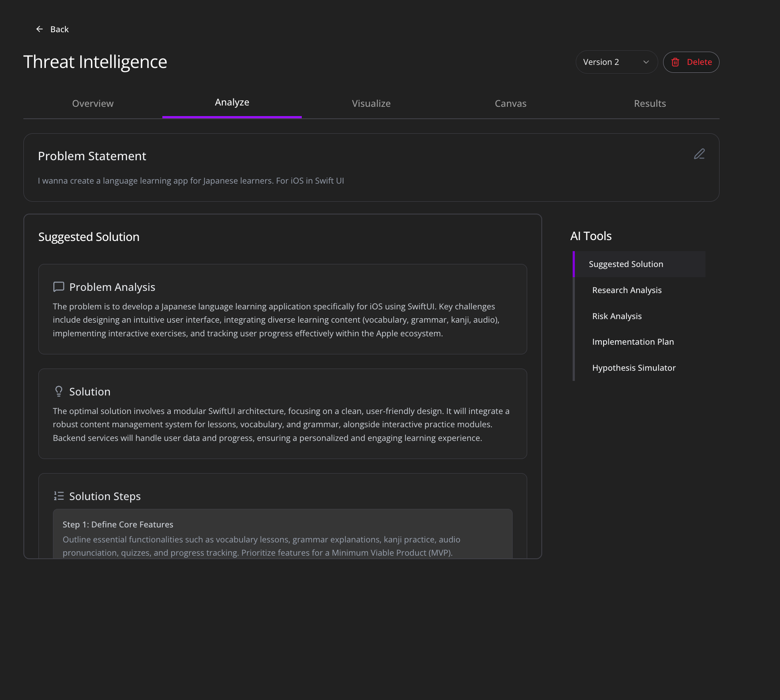
Task: Switch to the Visualize tab
Action: 371,103
